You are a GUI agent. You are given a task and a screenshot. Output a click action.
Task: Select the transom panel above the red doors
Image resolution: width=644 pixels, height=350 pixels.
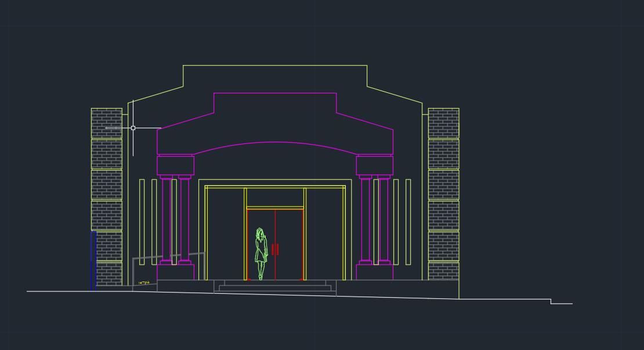pyautogui.click(x=275, y=198)
